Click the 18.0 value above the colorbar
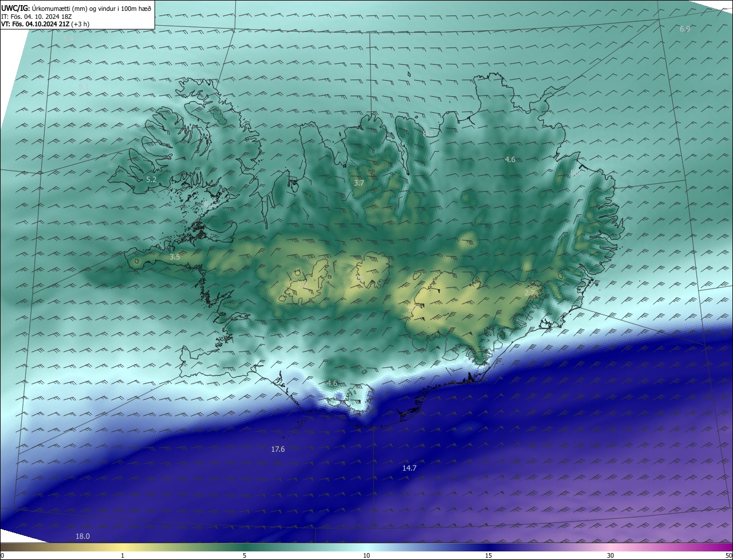 83,536
